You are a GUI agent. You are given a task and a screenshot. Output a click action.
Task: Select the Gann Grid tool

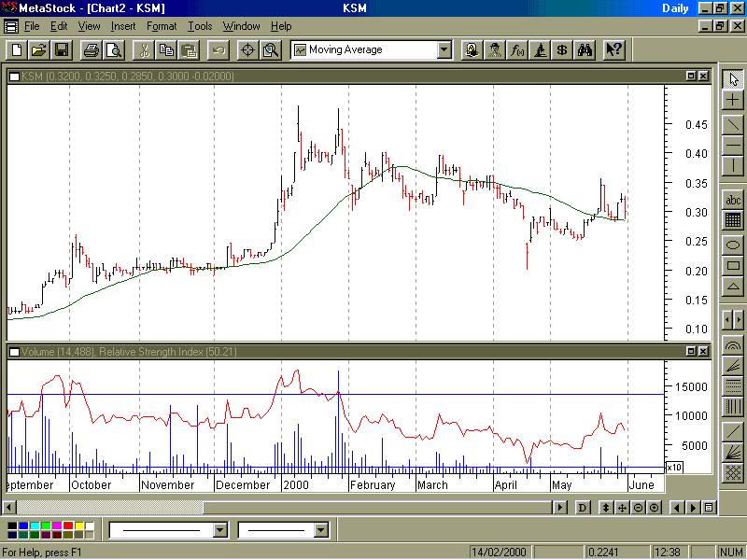pos(733,472)
